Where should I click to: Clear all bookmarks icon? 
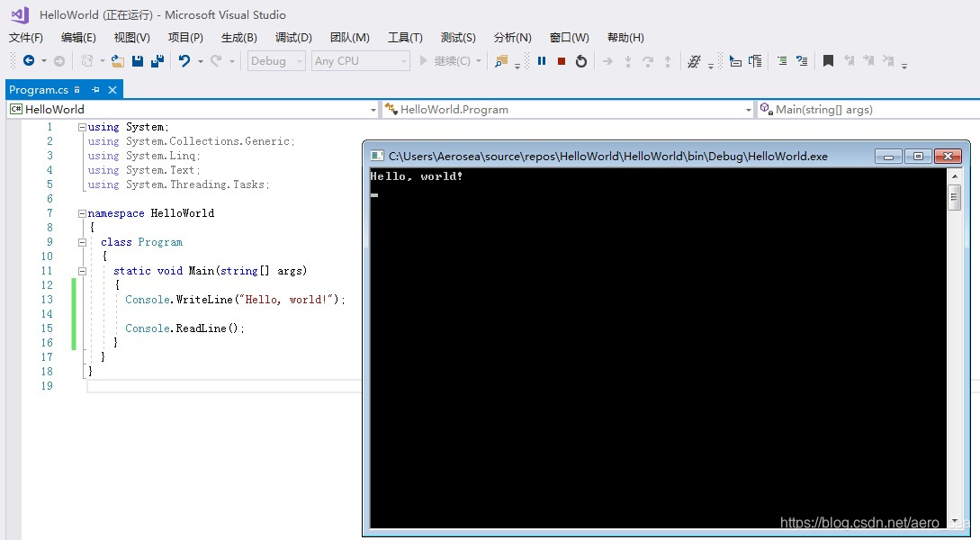[888, 60]
